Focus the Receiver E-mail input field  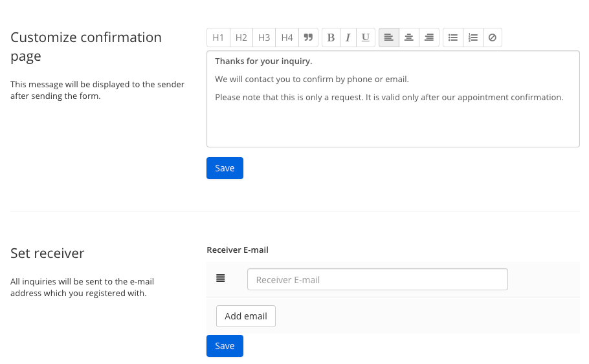click(x=377, y=279)
